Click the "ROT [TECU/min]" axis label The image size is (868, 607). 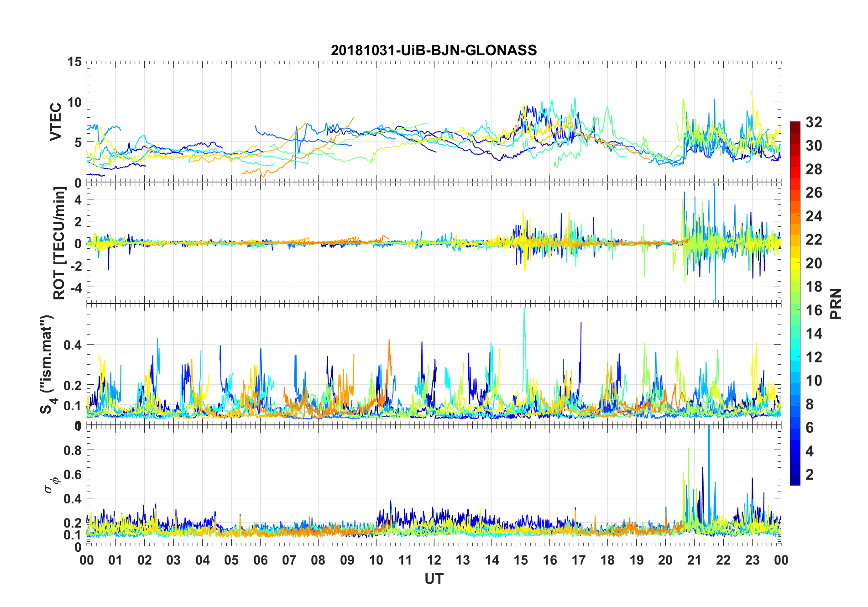pyautogui.click(x=59, y=243)
